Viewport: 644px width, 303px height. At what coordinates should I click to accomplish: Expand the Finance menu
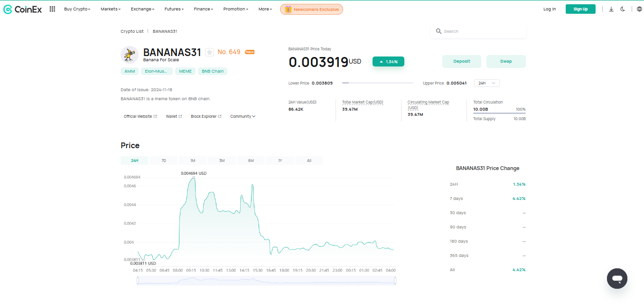(203, 9)
